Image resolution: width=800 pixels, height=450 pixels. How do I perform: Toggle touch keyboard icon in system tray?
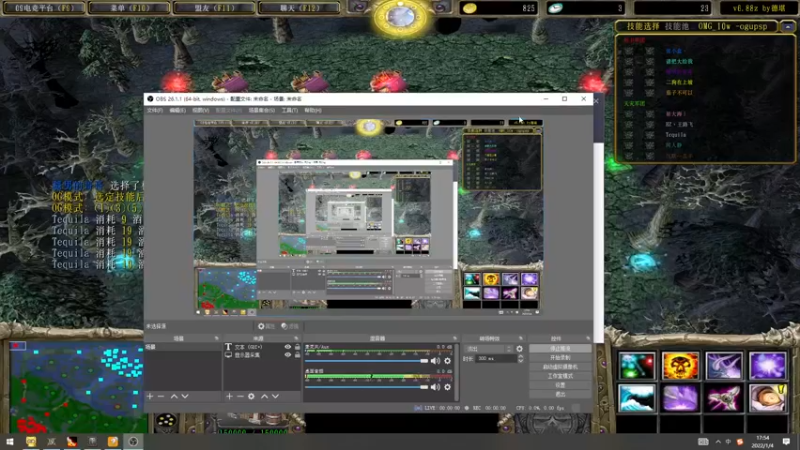pos(703,442)
